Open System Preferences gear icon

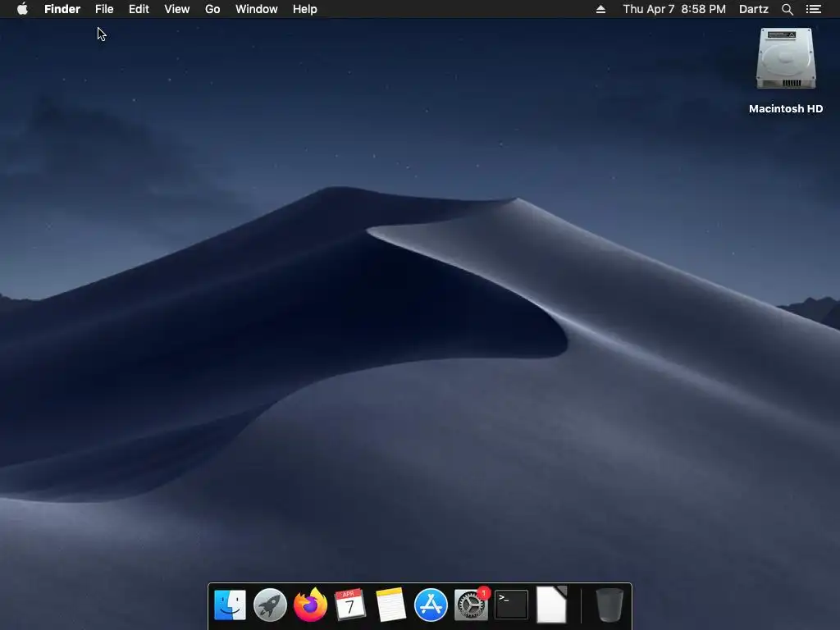tap(472, 605)
